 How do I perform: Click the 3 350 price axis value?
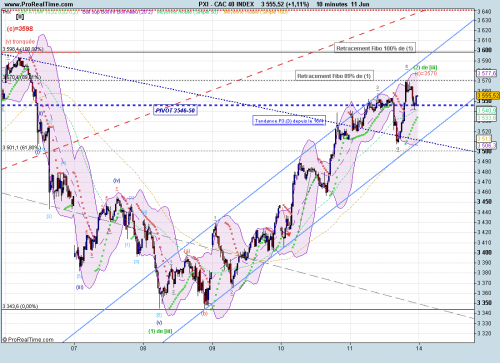point(484,303)
